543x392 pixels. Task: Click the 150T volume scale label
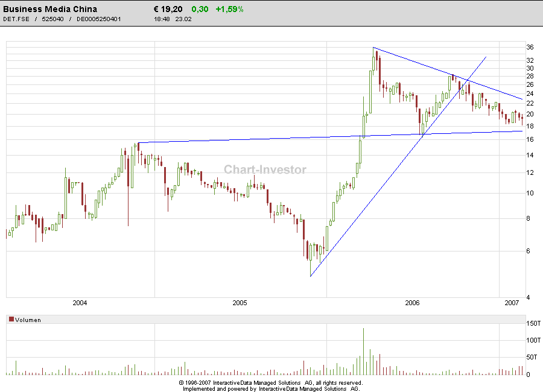pyautogui.click(x=533, y=323)
